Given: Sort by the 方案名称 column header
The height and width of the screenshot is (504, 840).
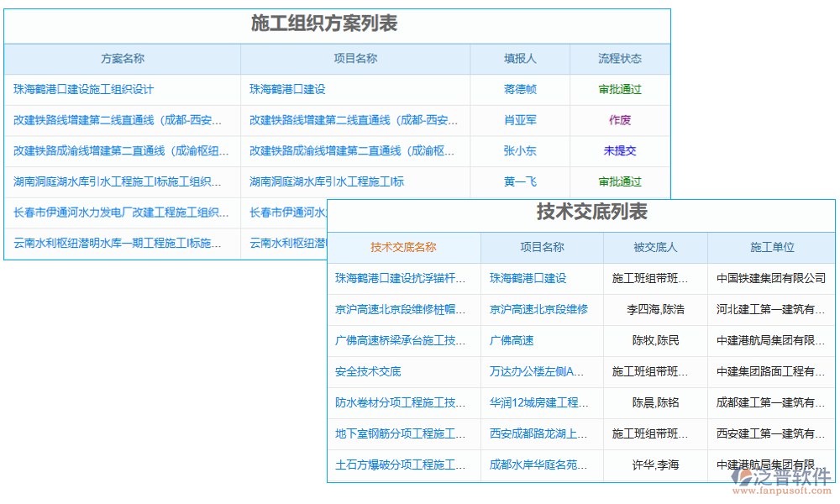Looking at the screenshot, I should coord(123,59).
